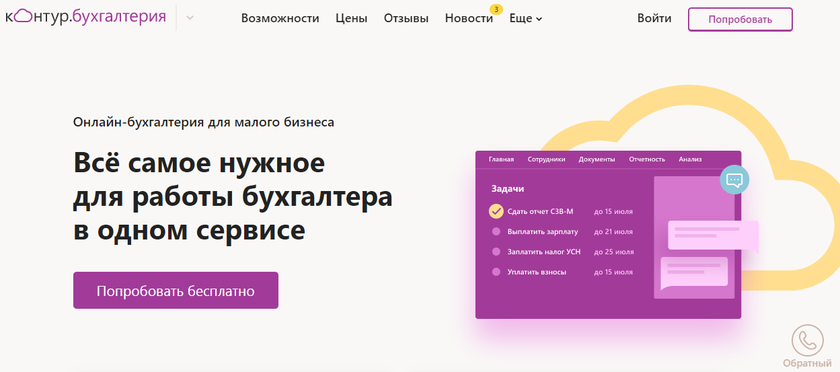840x372 pixels.
Task: Expand the Еще dropdown menu
Action: click(526, 18)
